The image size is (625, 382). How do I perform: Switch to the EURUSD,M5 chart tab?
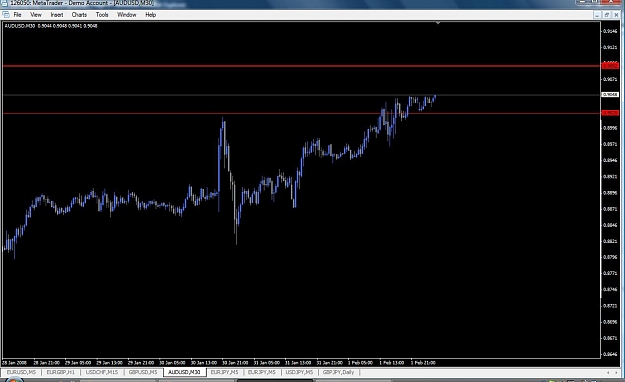[21, 372]
